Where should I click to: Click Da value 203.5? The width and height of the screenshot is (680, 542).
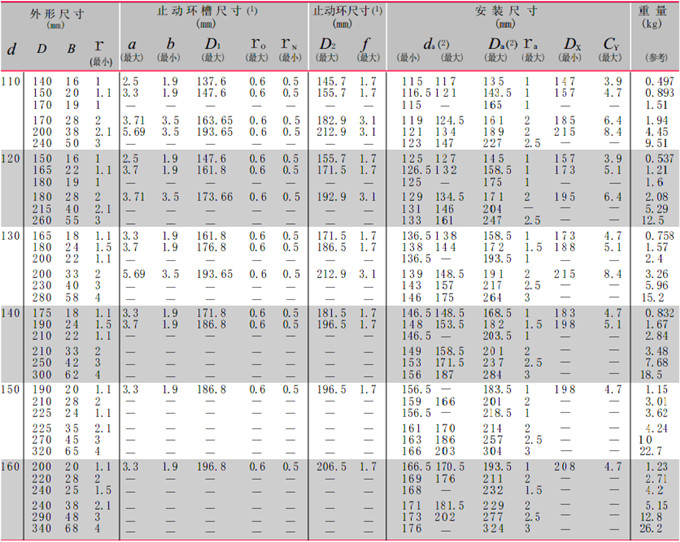(497, 336)
